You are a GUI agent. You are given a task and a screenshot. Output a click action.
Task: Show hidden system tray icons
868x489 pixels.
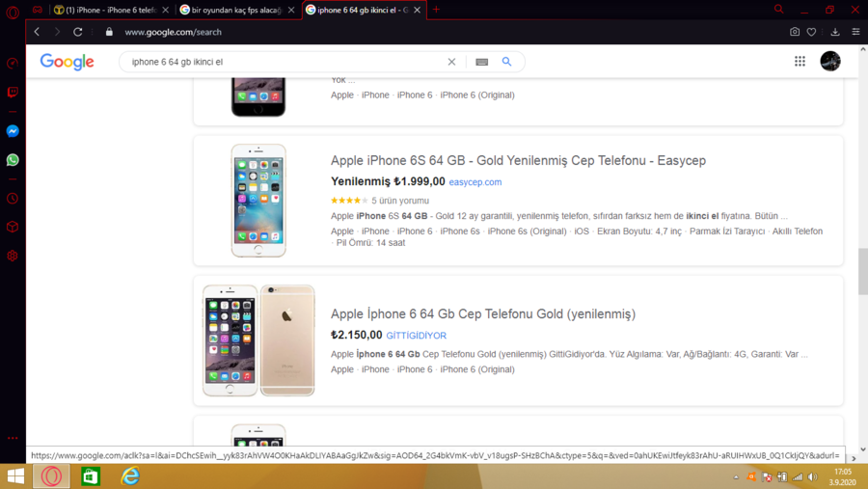(x=736, y=476)
